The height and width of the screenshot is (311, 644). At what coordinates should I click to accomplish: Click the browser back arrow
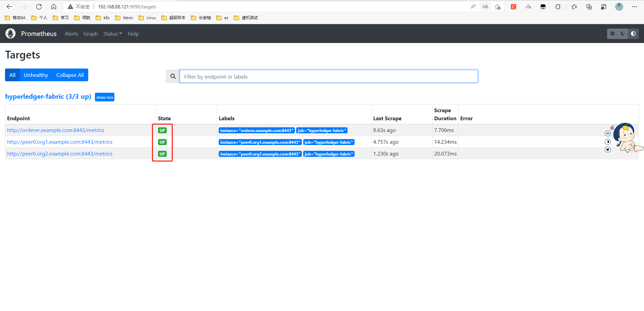coord(9,7)
